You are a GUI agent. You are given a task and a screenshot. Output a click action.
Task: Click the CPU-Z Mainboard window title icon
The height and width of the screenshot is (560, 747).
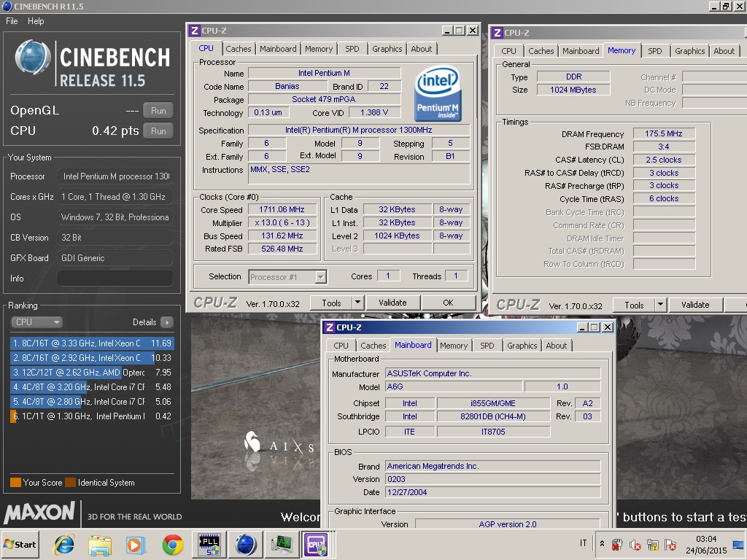[329, 327]
